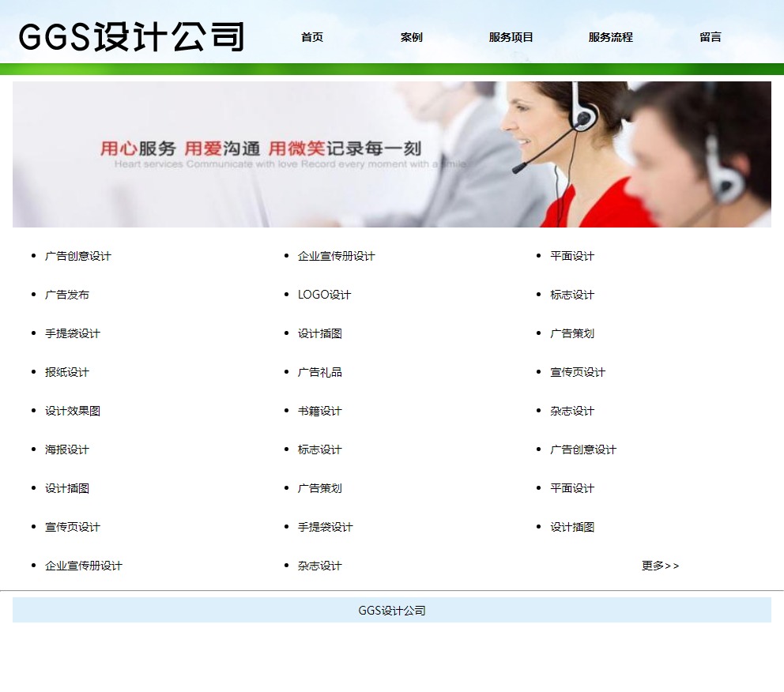Open the 报纸设计 link
This screenshot has width=784, height=692.
click(x=67, y=372)
